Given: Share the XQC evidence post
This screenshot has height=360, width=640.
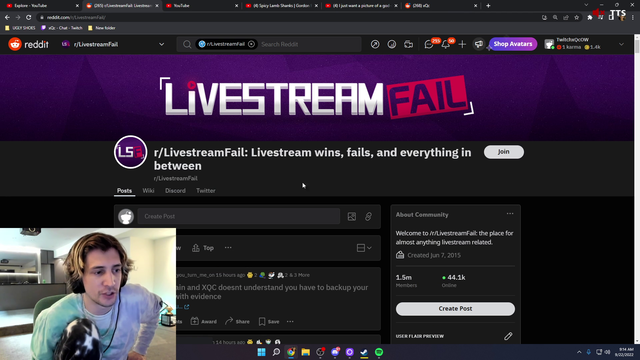Looking at the screenshot, I should (x=237, y=322).
